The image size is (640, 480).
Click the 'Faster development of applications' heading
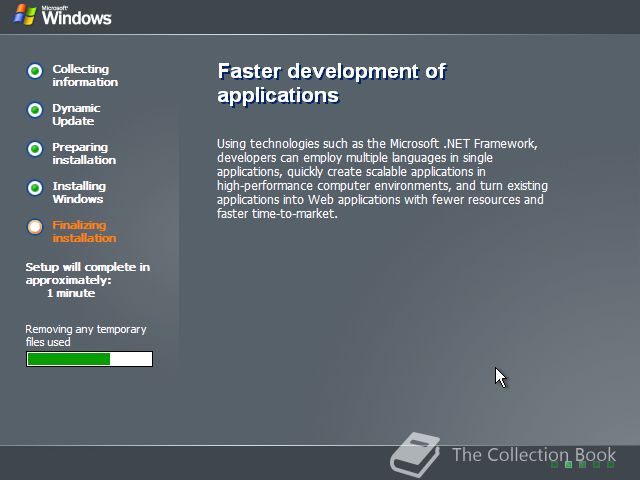(332, 83)
